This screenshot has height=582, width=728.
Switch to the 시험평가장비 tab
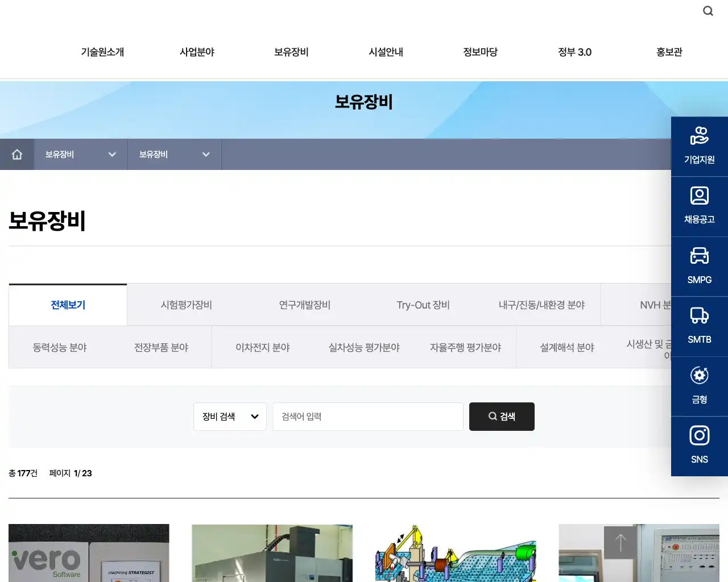click(186, 305)
